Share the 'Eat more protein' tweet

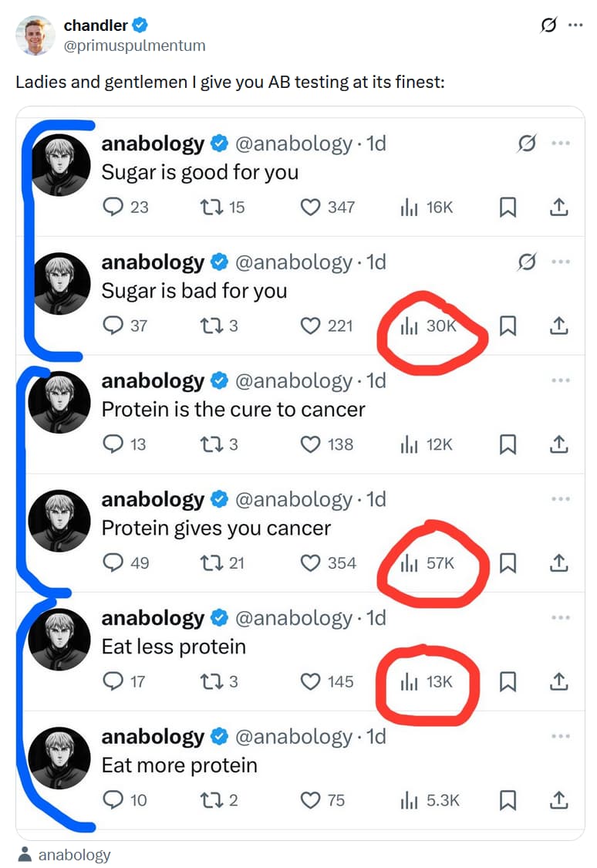click(x=559, y=800)
